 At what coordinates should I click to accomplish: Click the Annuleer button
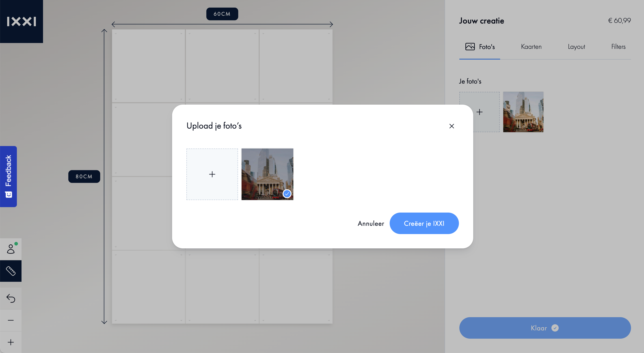point(371,223)
